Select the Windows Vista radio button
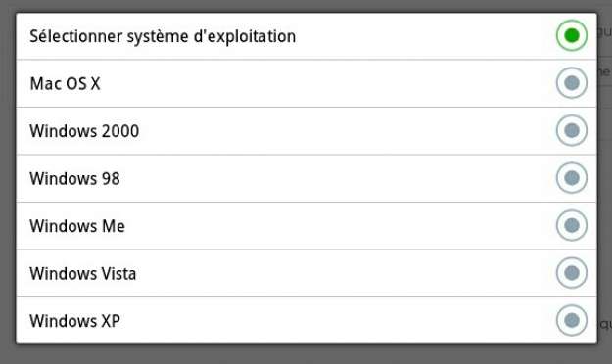This screenshot has width=612, height=364. pyautogui.click(x=572, y=273)
